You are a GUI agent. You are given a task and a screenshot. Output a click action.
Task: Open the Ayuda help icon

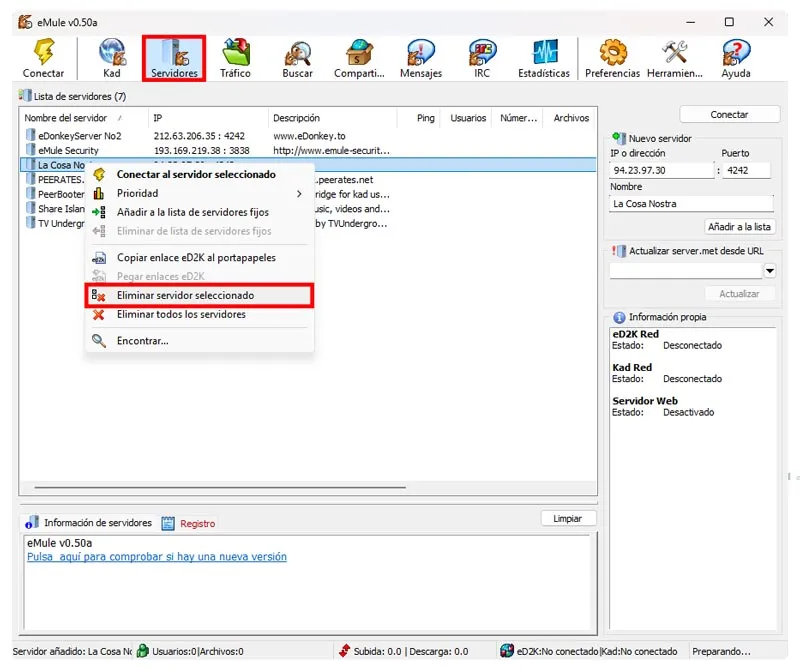[x=736, y=52]
